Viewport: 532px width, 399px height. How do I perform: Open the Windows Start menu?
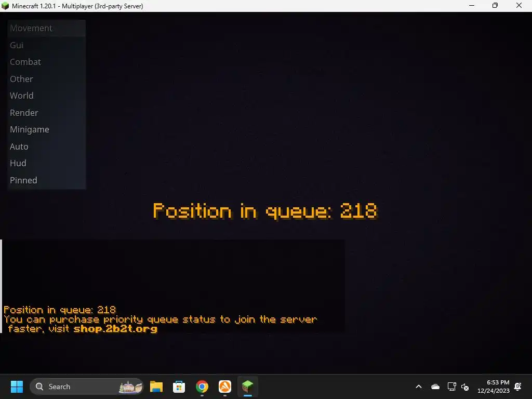point(17,387)
